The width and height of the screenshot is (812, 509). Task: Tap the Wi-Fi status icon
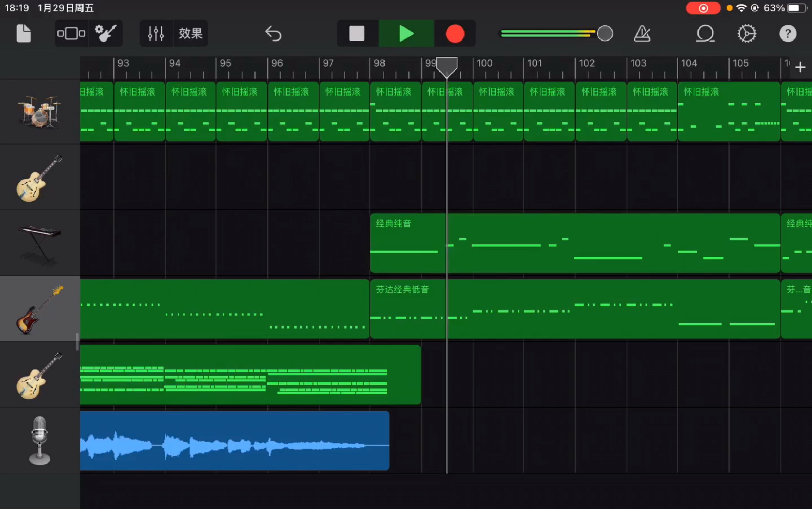tap(742, 8)
